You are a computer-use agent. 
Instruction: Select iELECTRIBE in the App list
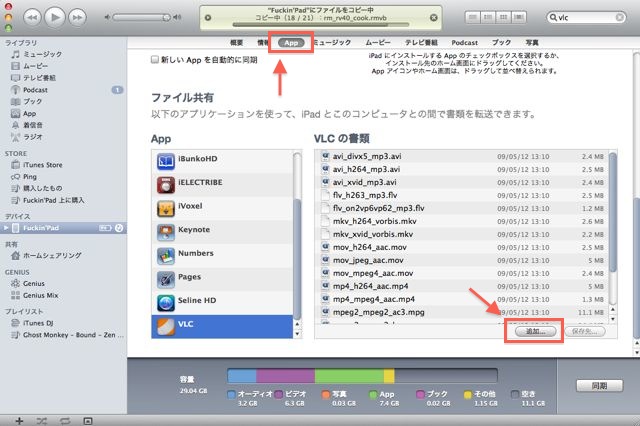[222, 185]
